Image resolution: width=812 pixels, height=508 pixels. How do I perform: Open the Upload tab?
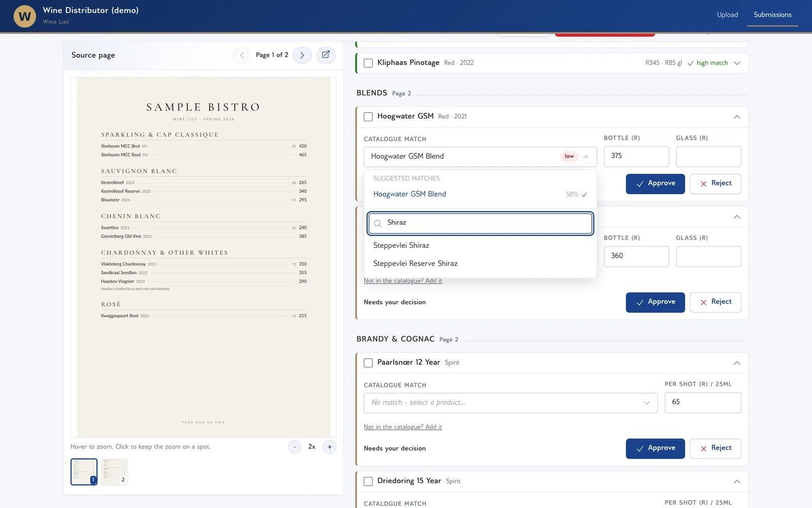(x=727, y=15)
